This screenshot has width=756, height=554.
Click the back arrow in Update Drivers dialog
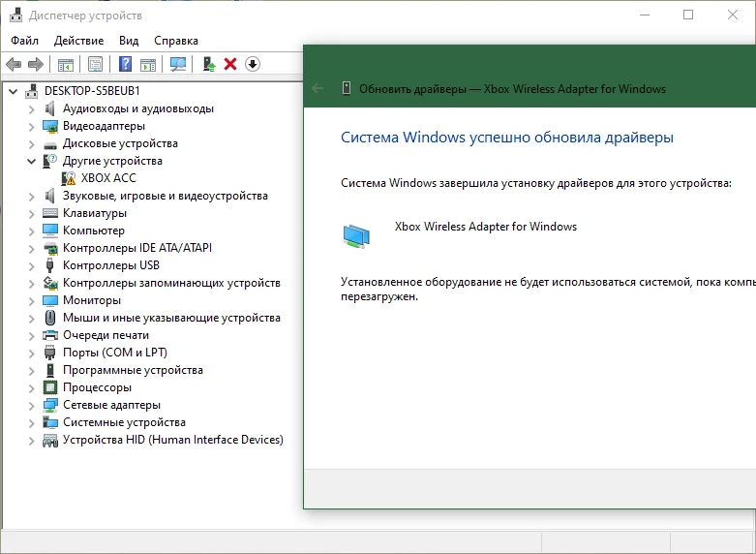point(318,88)
